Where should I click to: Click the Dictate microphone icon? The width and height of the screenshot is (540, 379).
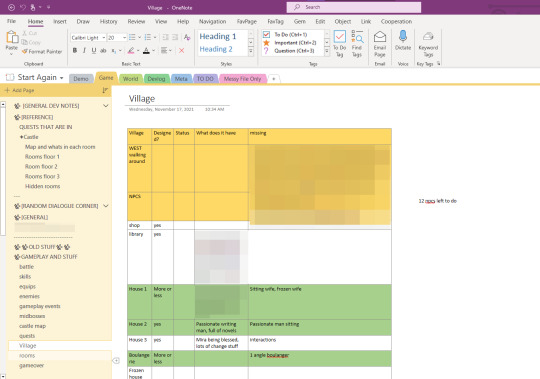click(x=403, y=36)
